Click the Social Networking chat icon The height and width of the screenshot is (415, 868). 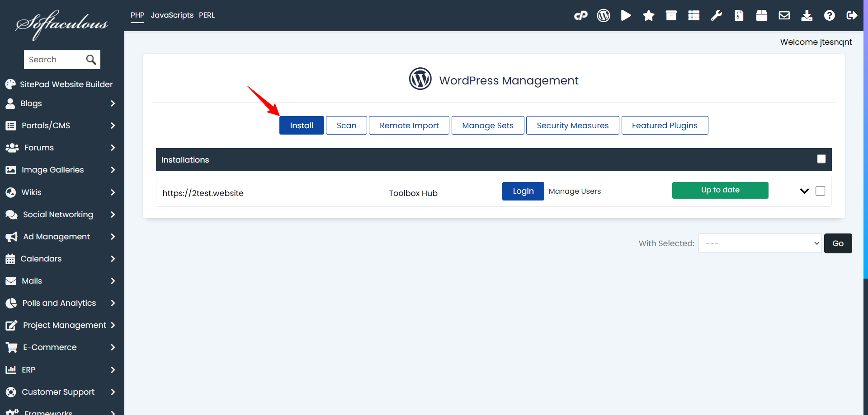pos(11,214)
